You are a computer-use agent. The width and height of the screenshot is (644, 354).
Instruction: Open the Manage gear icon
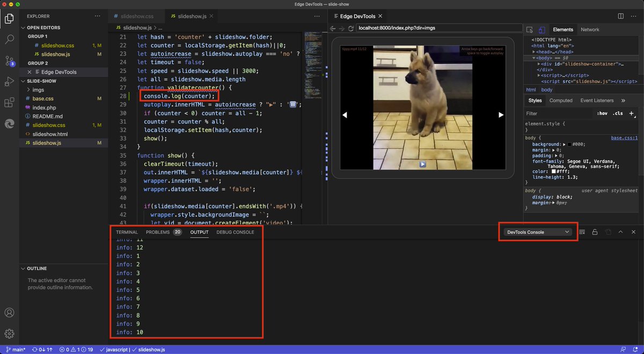[x=9, y=334]
